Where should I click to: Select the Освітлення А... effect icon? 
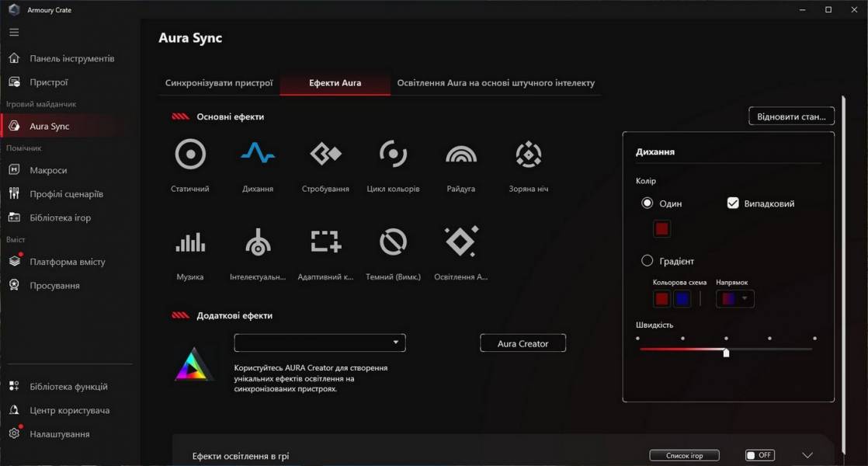tap(462, 242)
